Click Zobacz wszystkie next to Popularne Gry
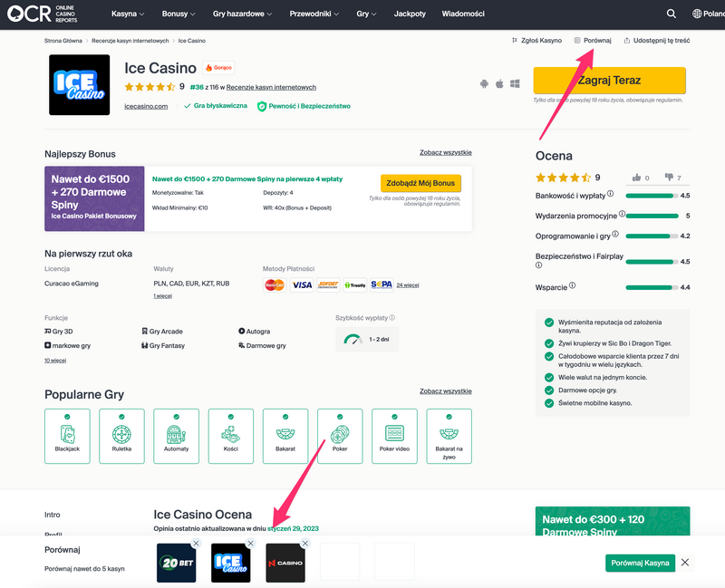Viewport: 725px width, 588px height. (446, 391)
